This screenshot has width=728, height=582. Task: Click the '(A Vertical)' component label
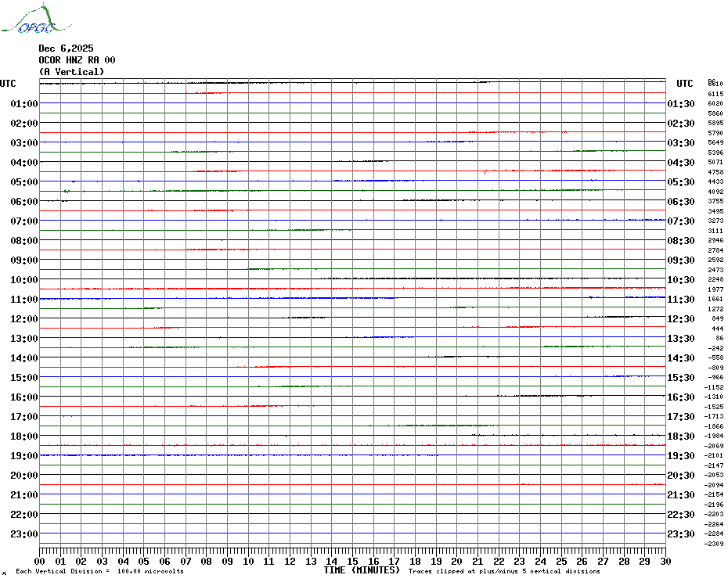click(x=71, y=71)
